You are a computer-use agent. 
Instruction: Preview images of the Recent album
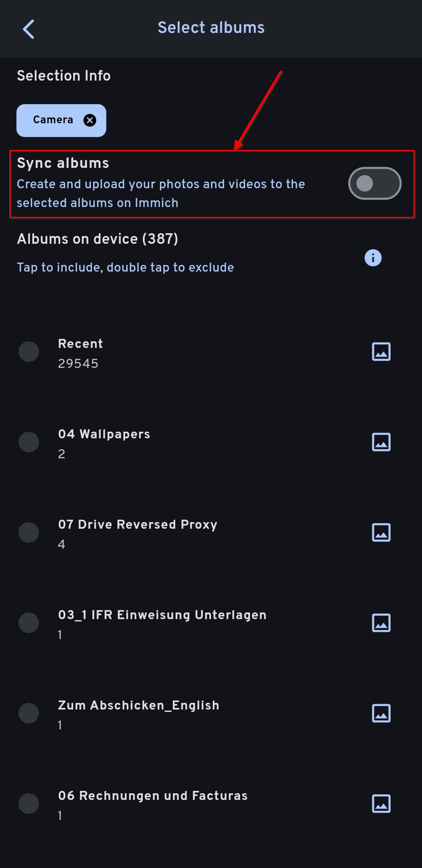[381, 352]
